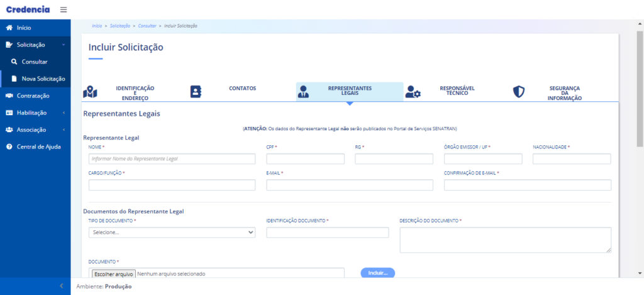The width and height of the screenshot is (644, 295).
Task: Click the Contratação handshake icon
Action: coord(9,96)
